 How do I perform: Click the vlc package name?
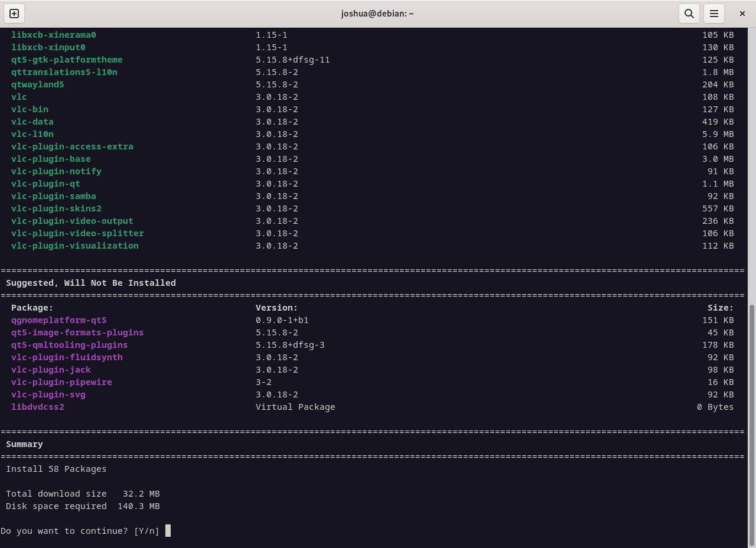tap(18, 96)
